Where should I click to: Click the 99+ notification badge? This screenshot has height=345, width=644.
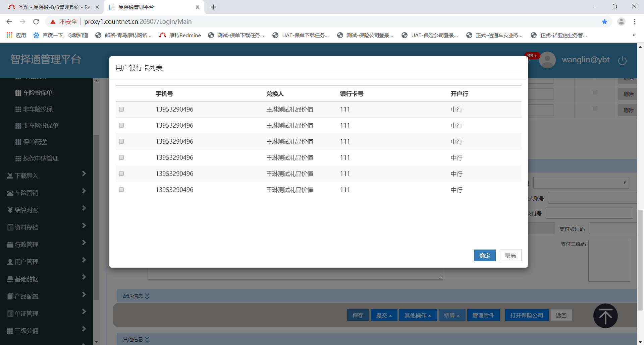coord(532,56)
